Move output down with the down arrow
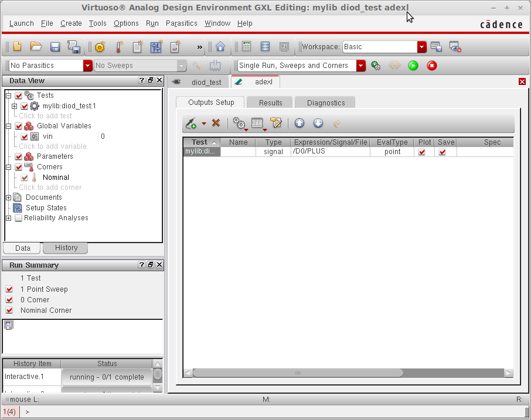531x420 pixels. pos(318,123)
